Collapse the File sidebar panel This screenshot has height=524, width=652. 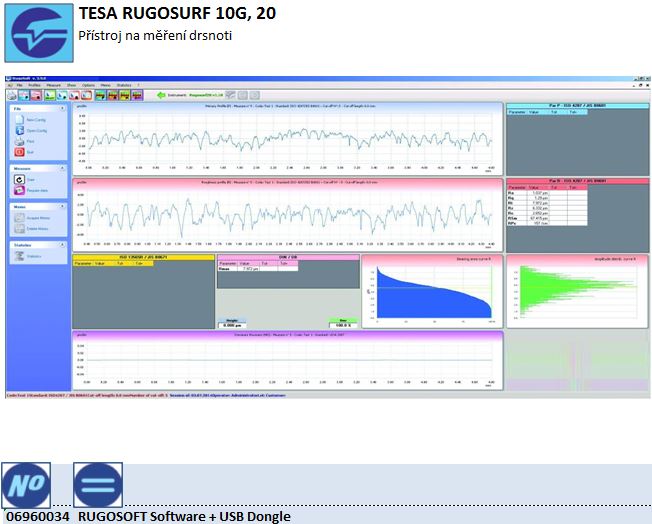pyautogui.click(x=62, y=109)
